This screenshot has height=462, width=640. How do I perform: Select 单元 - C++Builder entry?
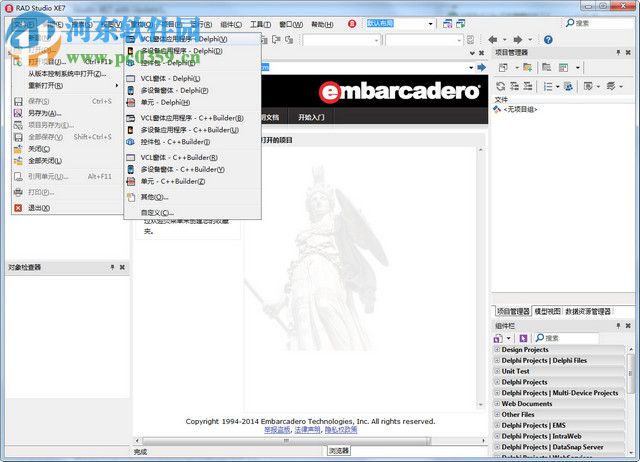click(x=192, y=181)
